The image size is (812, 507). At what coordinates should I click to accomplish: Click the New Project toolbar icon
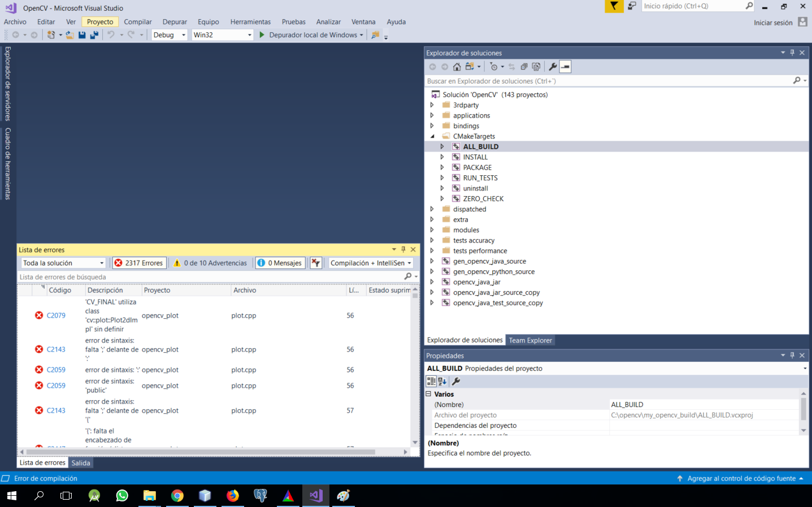tap(51, 35)
